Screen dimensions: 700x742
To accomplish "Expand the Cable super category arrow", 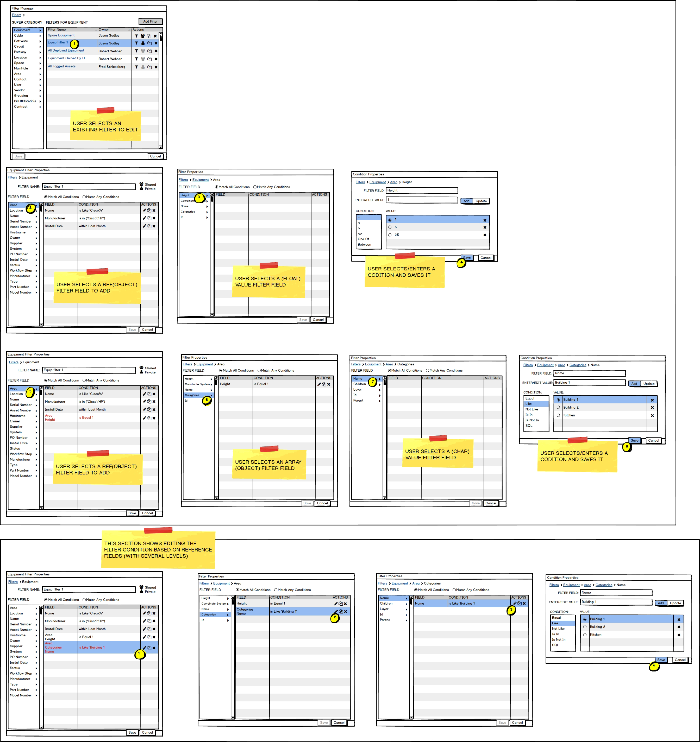I will tap(40, 36).
